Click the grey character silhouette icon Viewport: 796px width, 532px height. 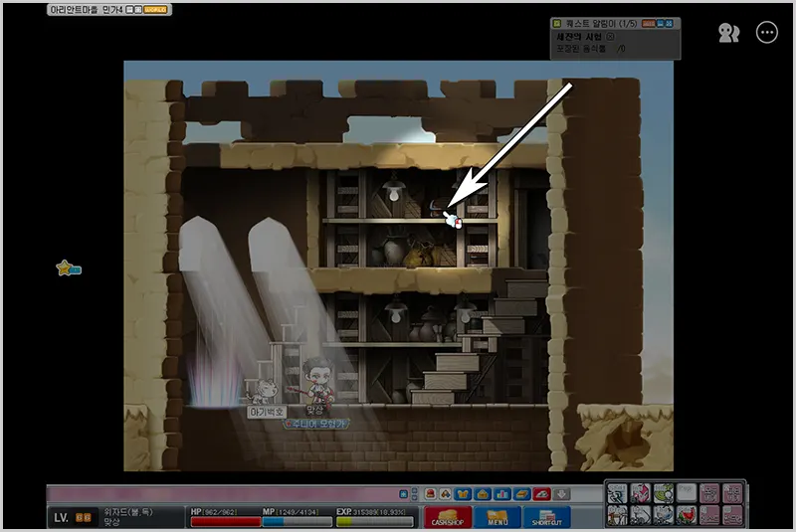pyautogui.click(x=728, y=33)
